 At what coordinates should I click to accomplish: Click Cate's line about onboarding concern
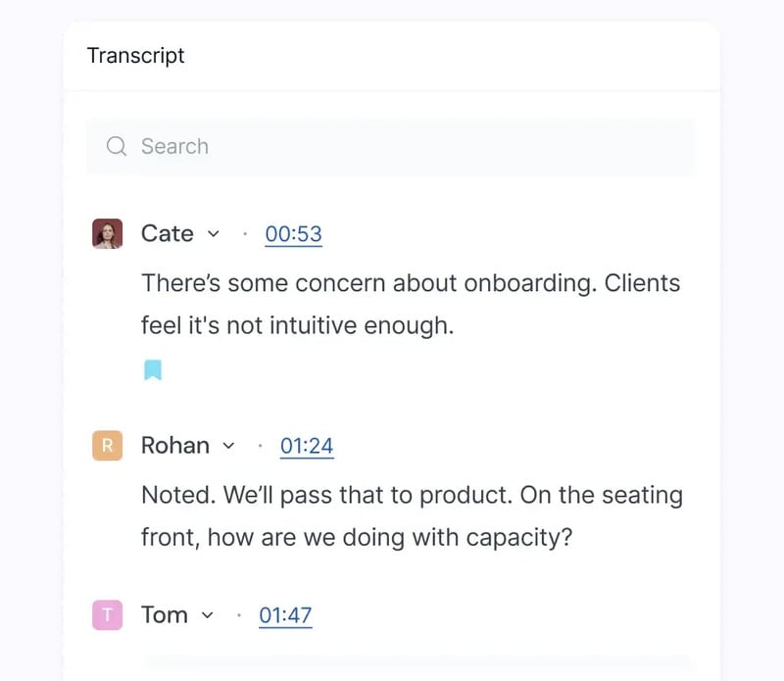pos(411,283)
